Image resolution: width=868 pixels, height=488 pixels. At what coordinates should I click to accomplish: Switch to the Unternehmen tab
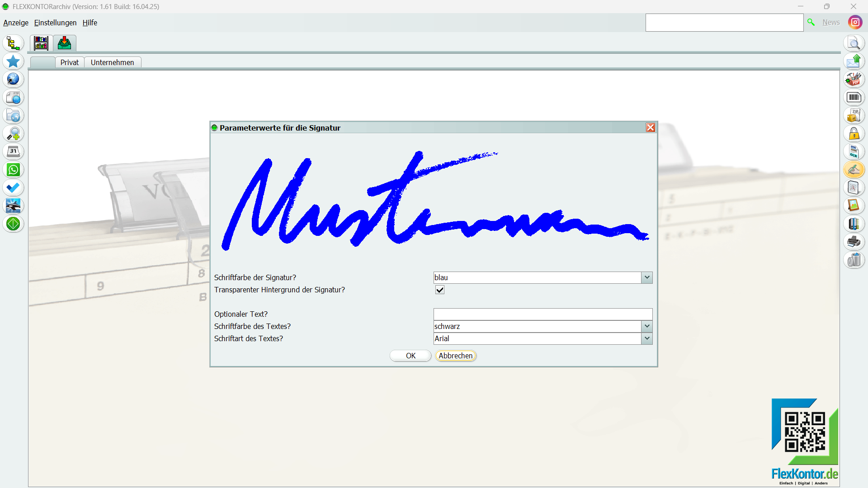click(x=112, y=62)
